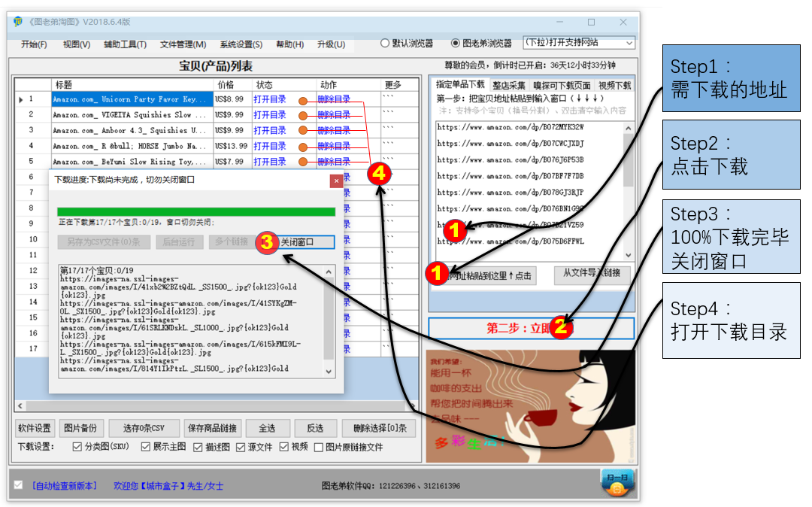The height and width of the screenshot is (507, 812).
Task: Open the 文件管理(M) menu
Action: (x=183, y=44)
